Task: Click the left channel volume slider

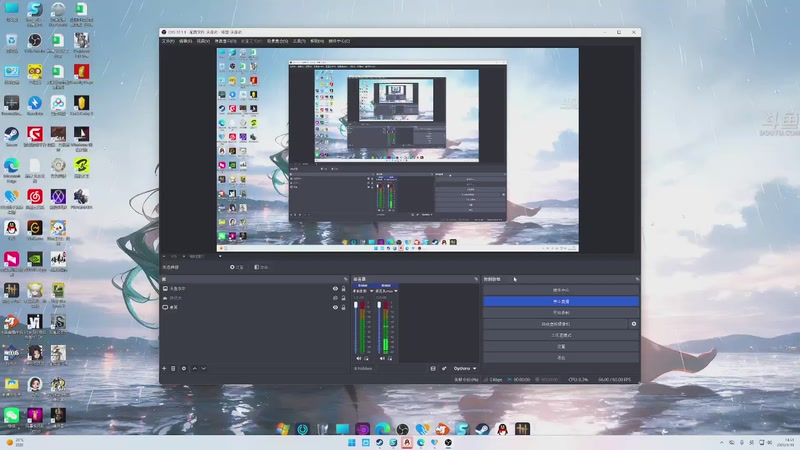Action: 358,325
